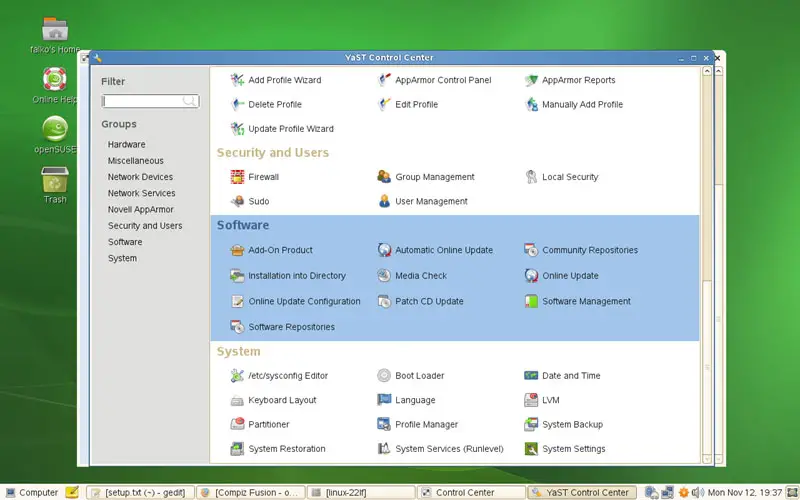Open the Language settings icon
The width and height of the screenshot is (800, 500).
(x=384, y=400)
